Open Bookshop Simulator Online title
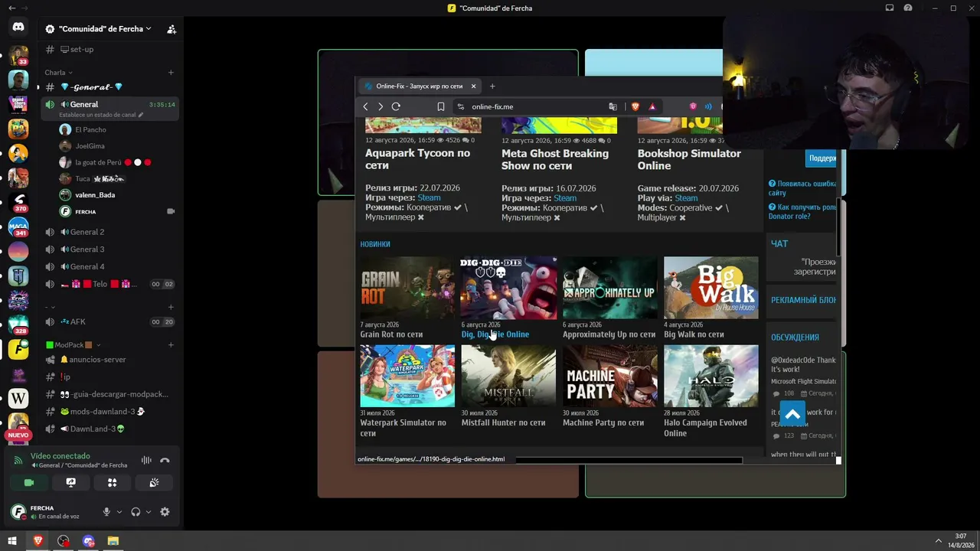 [689, 159]
